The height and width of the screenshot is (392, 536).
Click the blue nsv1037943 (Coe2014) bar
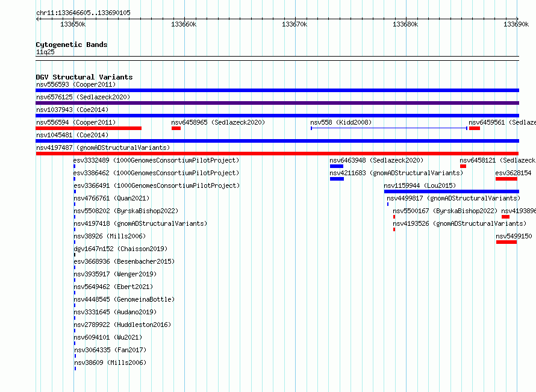coord(277,116)
